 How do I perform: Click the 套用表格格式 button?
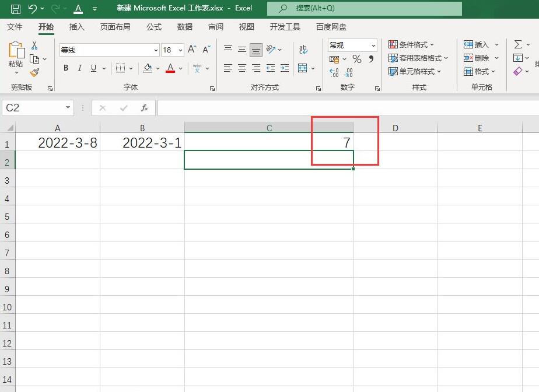point(418,58)
